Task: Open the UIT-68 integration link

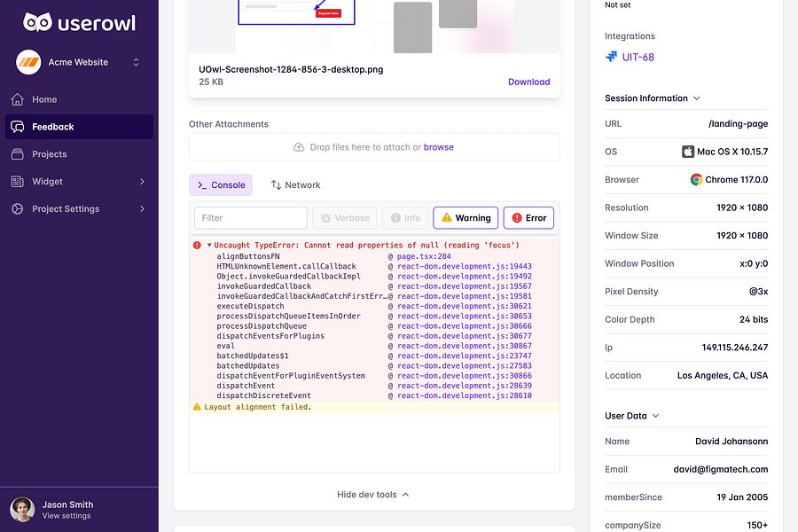Action: tap(638, 57)
